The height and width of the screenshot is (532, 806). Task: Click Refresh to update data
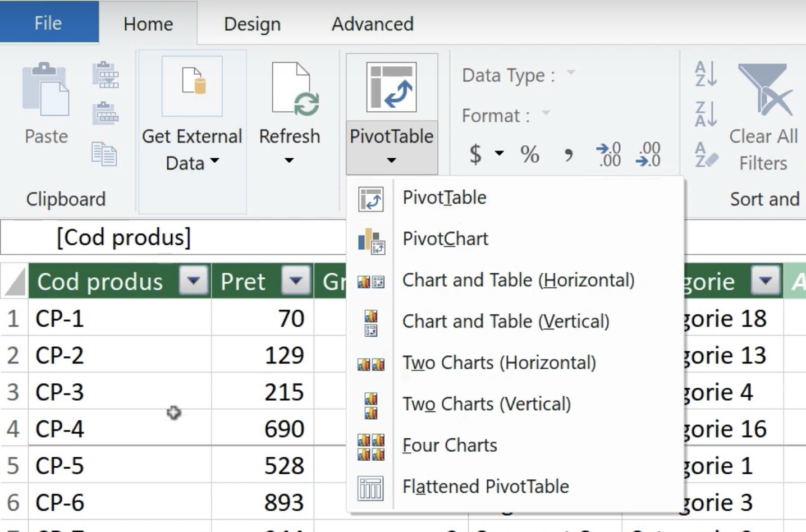coord(290,112)
